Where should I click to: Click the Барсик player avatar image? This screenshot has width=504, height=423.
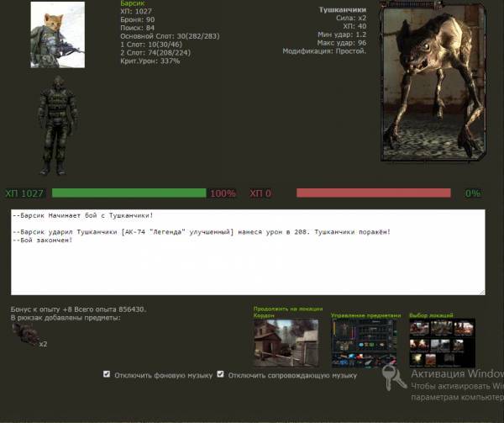[58, 34]
